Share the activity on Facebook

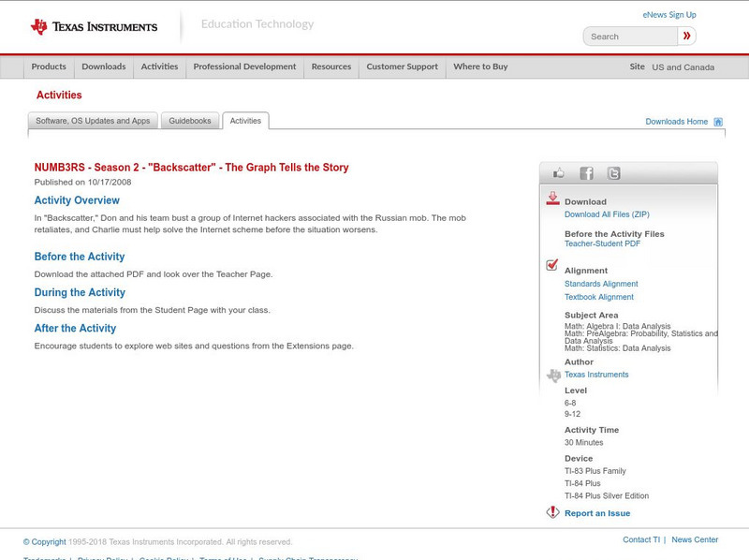(586, 173)
